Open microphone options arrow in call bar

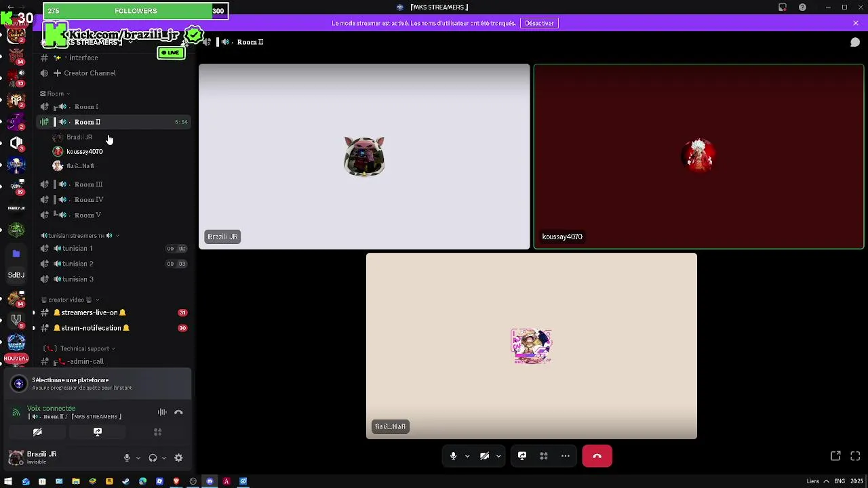(467, 456)
